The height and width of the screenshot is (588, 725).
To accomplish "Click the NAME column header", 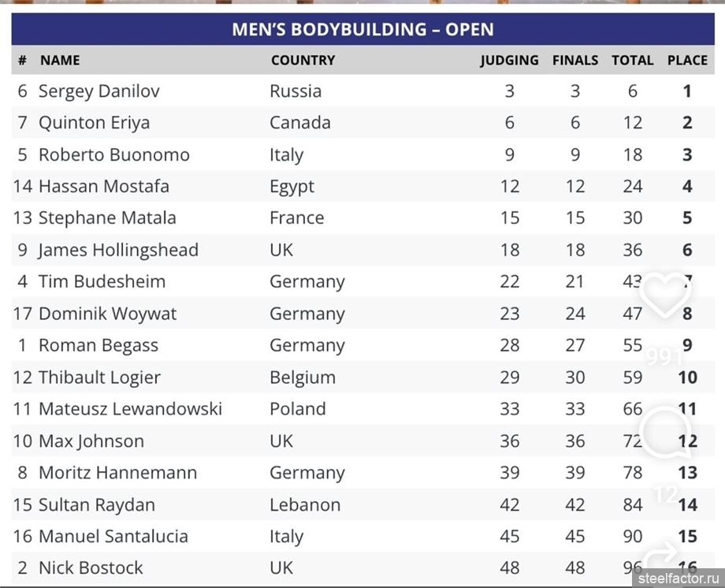I will coord(60,60).
